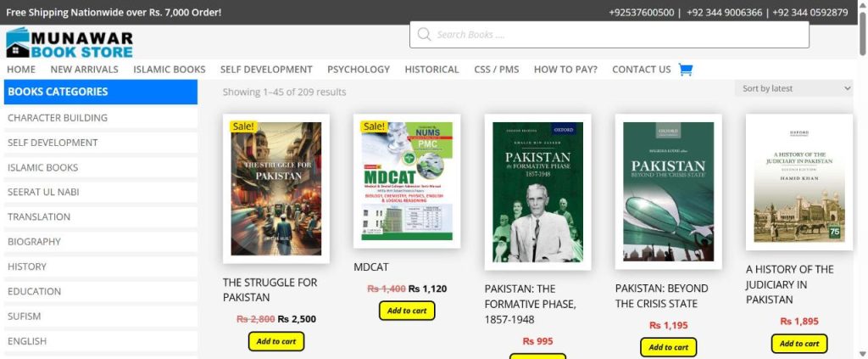This screenshot has height=359, width=868.
Task: Open CSS / PMS menu item
Action: [x=497, y=70]
